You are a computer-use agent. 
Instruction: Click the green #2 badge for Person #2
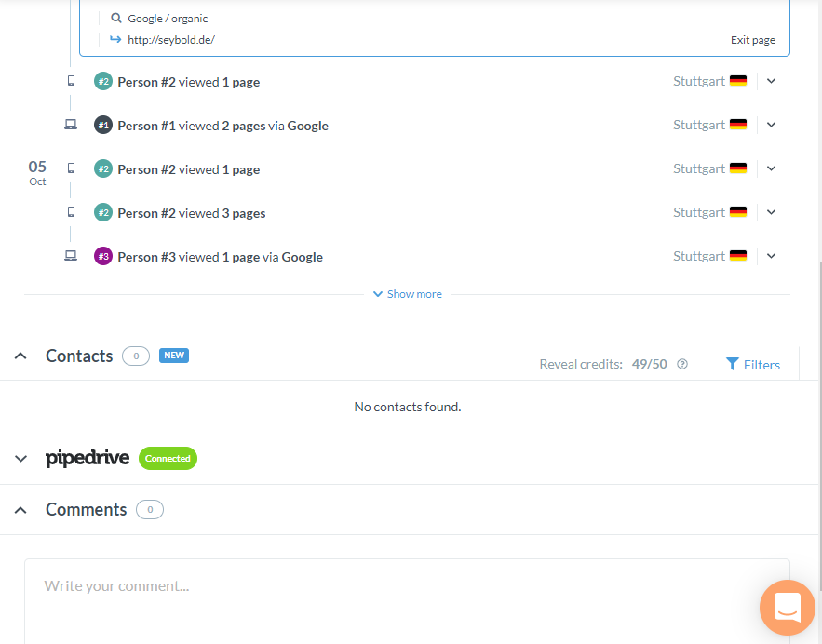[x=101, y=81]
